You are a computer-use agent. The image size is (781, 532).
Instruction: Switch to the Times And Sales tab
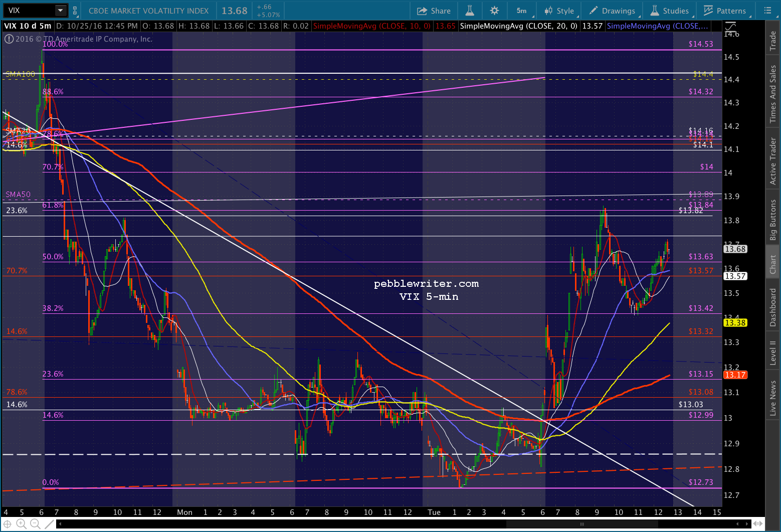[x=773, y=94]
